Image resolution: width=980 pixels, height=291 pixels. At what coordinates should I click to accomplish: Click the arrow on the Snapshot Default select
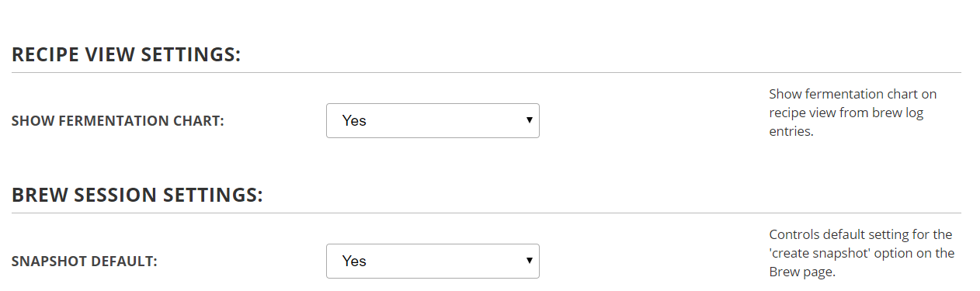(x=529, y=261)
